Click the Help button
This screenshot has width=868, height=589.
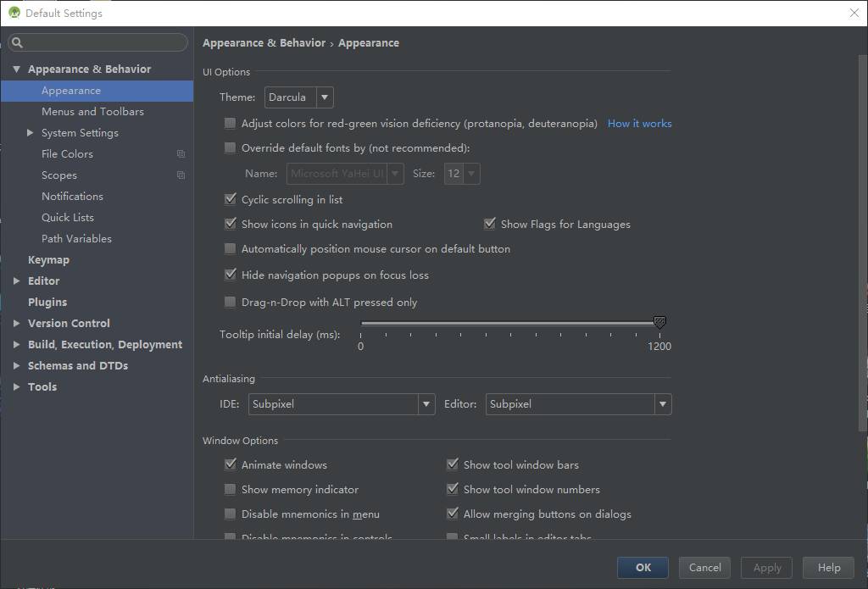coord(829,568)
